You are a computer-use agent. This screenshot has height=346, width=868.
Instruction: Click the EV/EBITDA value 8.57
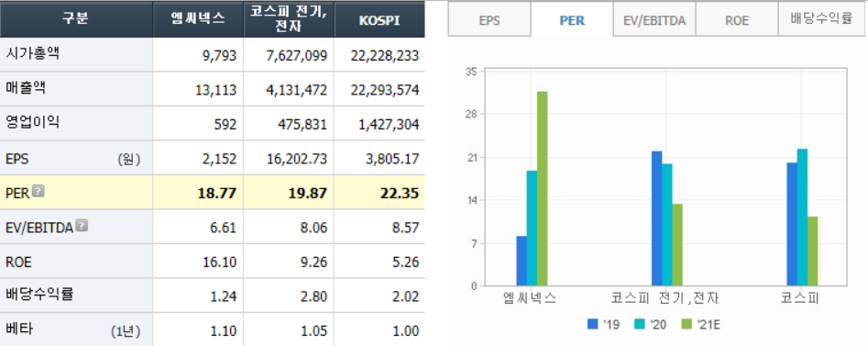point(406,228)
